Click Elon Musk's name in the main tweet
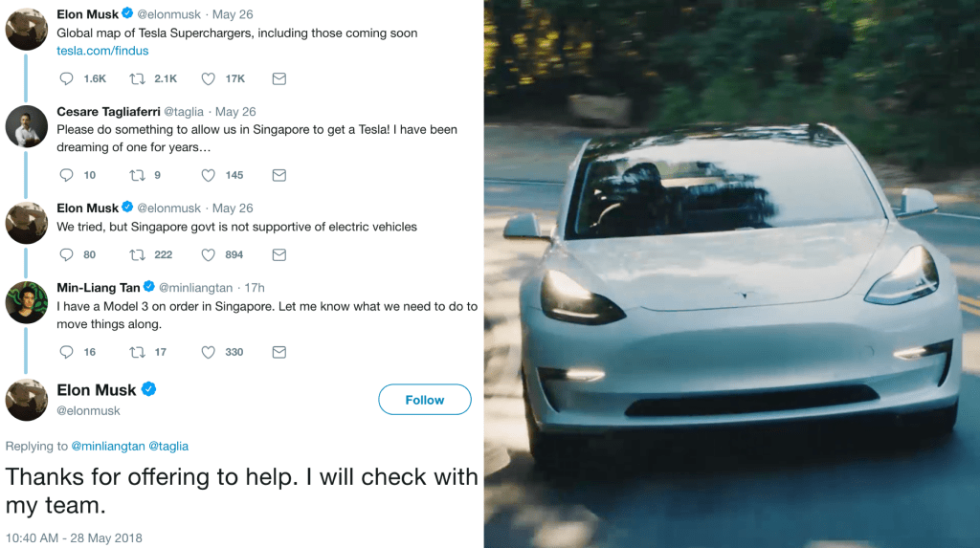This screenshot has width=980, height=548. [x=97, y=390]
